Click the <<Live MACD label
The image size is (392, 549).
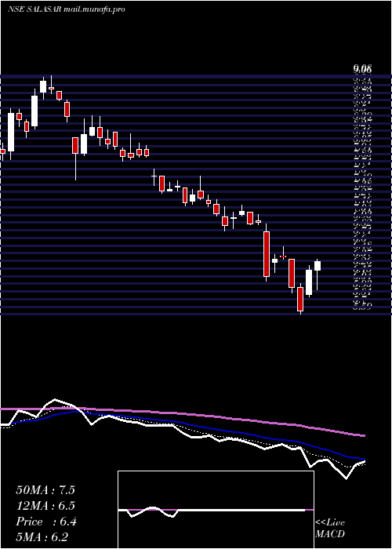pos(330,529)
